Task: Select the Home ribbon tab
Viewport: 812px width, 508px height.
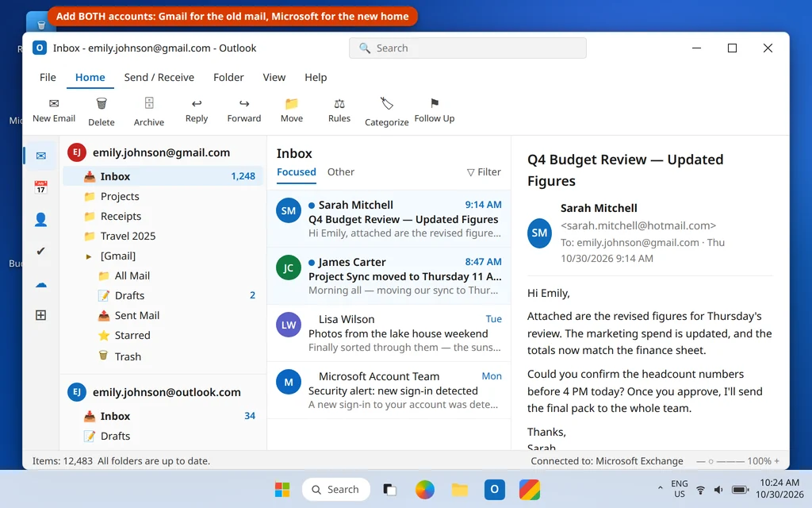Action: pos(90,77)
